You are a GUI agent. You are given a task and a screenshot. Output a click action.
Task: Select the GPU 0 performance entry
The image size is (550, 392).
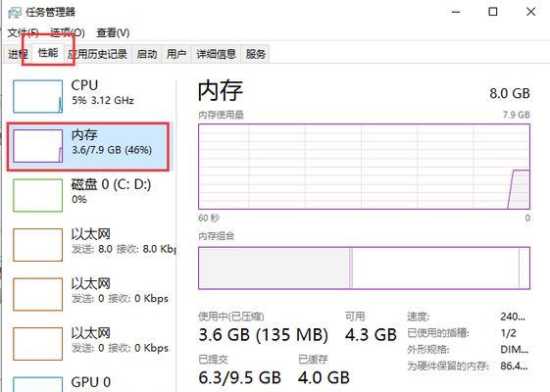(x=91, y=382)
